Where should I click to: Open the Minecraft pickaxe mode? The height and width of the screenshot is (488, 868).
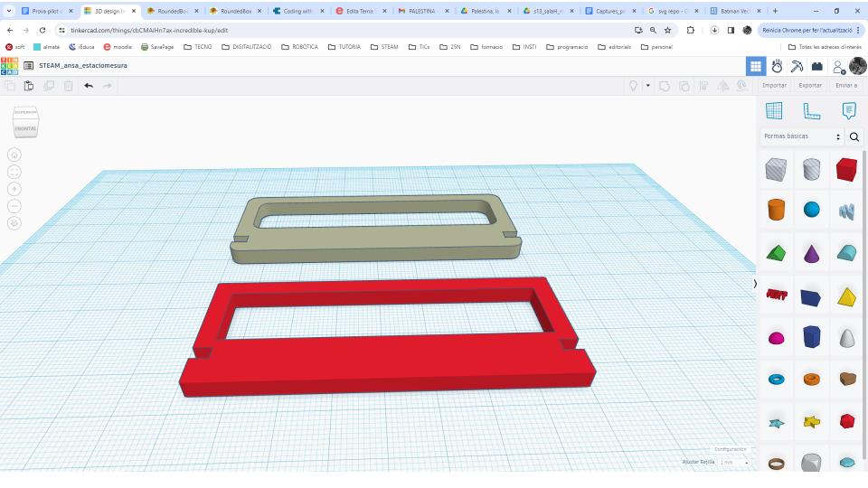797,66
